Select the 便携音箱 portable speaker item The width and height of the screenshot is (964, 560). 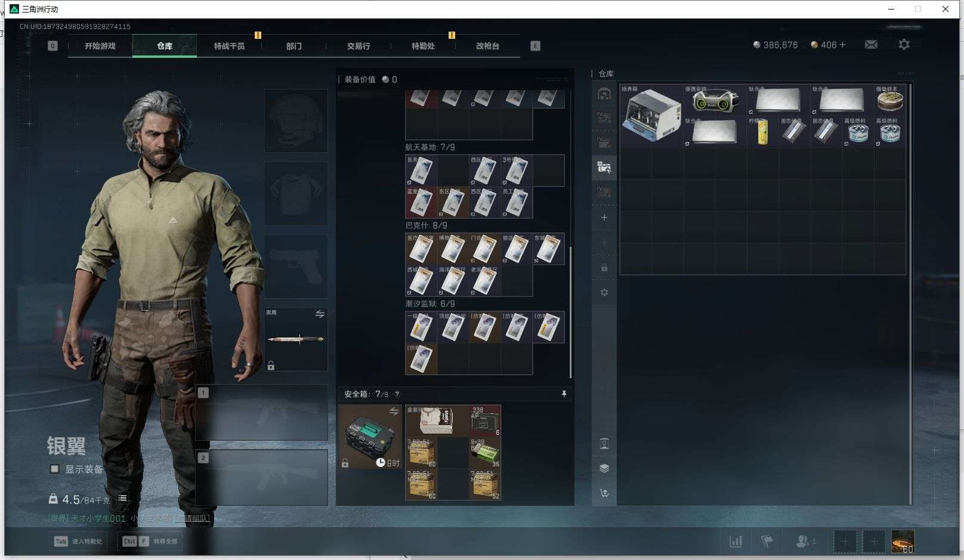tap(715, 100)
